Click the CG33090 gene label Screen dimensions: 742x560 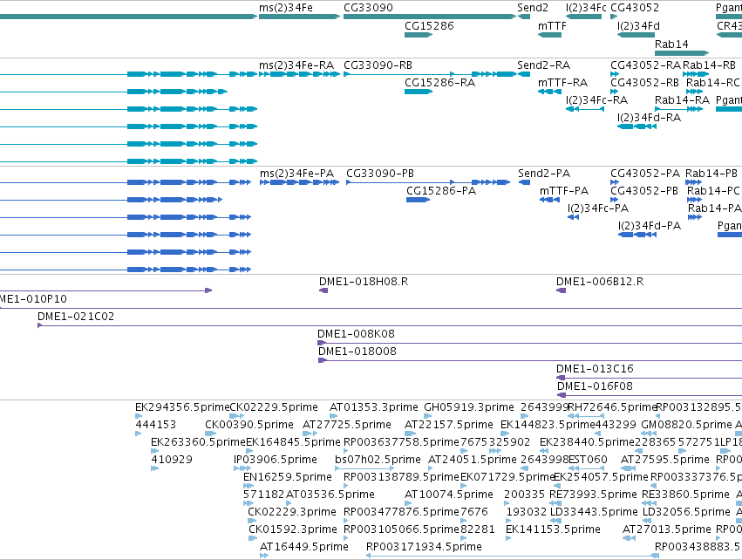coord(368,8)
